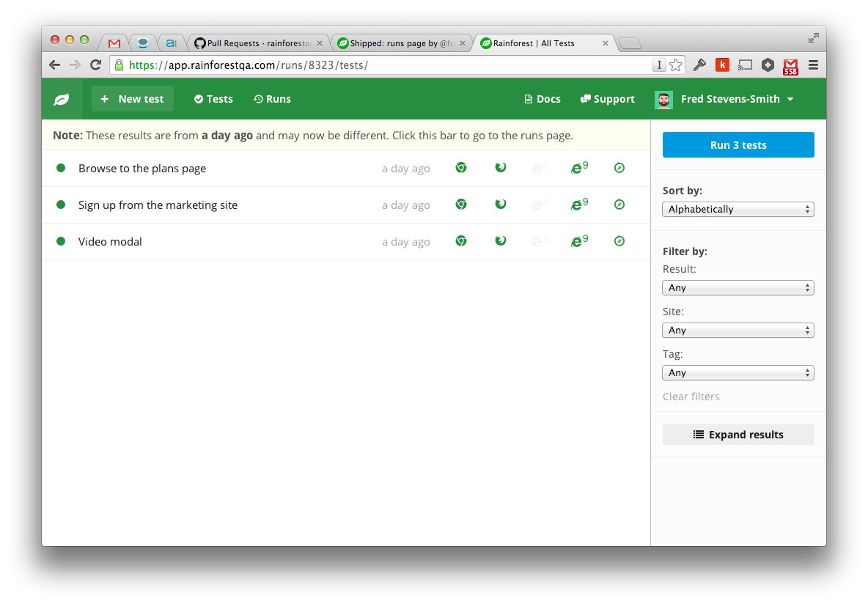
Task: Click the red k extension icon
Action: 722,65
